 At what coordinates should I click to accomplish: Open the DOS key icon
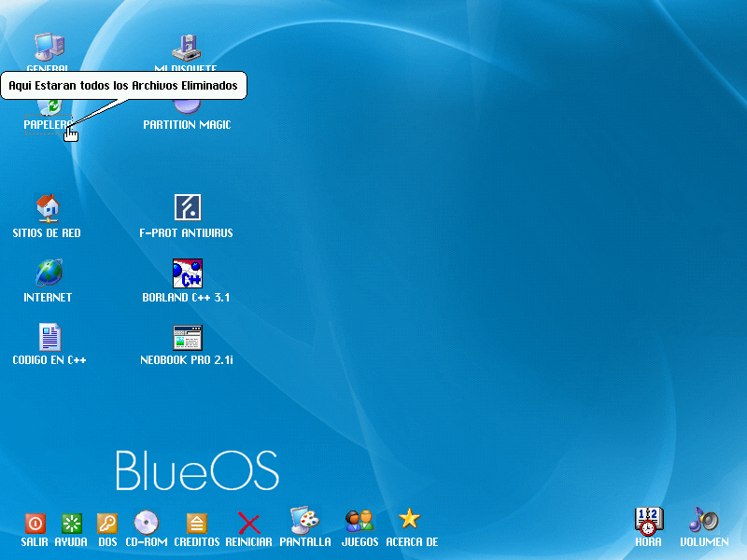click(x=107, y=524)
